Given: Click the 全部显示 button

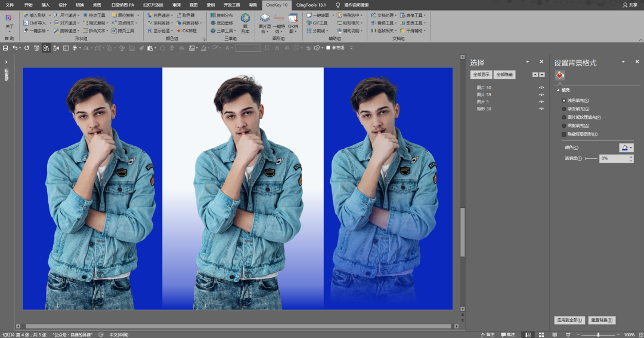Looking at the screenshot, I should [x=481, y=75].
